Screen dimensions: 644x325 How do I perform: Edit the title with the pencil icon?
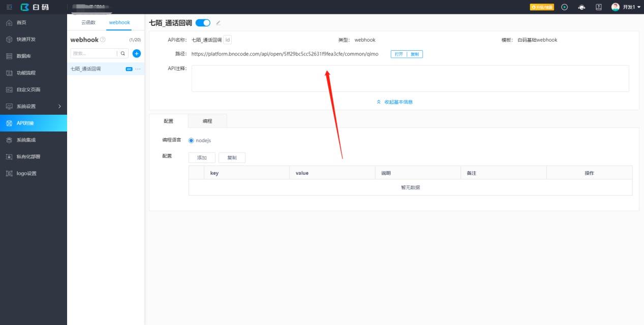click(219, 23)
